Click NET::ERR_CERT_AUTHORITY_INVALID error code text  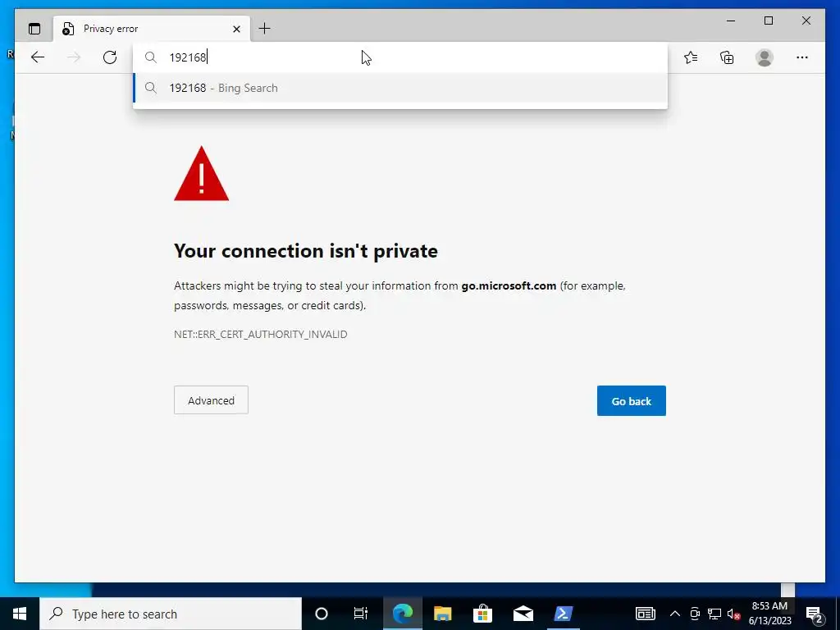coord(260,335)
